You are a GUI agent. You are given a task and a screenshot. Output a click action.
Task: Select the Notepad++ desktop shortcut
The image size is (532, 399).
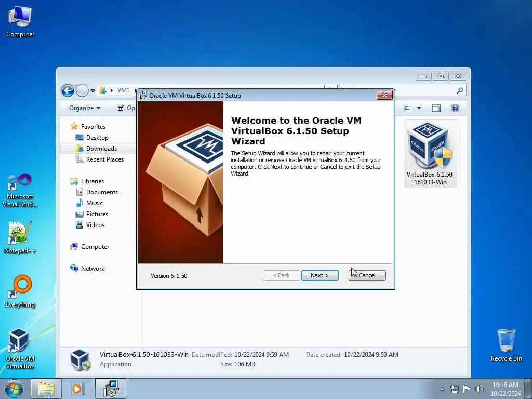tap(20, 237)
